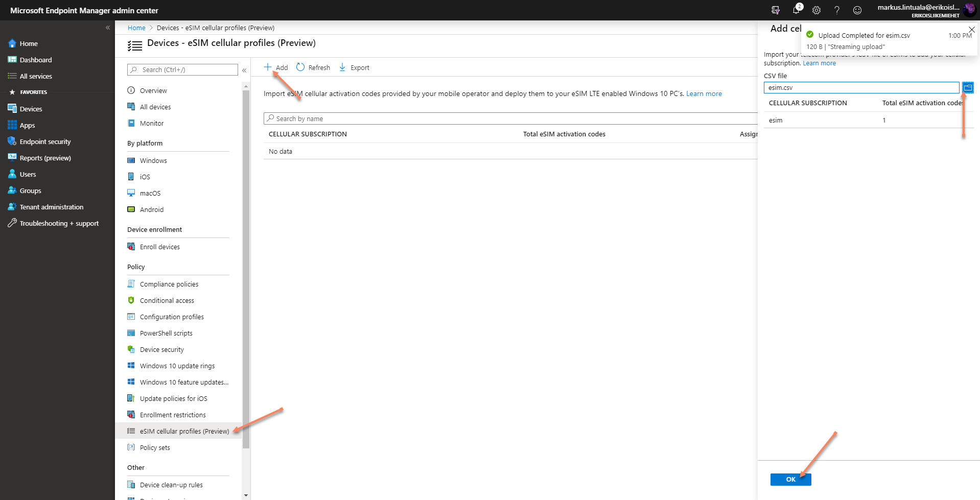Image resolution: width=980 pixels, height=500 pixels.
Task: Refresh the eSIM profiles list
Action: [313, 67]
